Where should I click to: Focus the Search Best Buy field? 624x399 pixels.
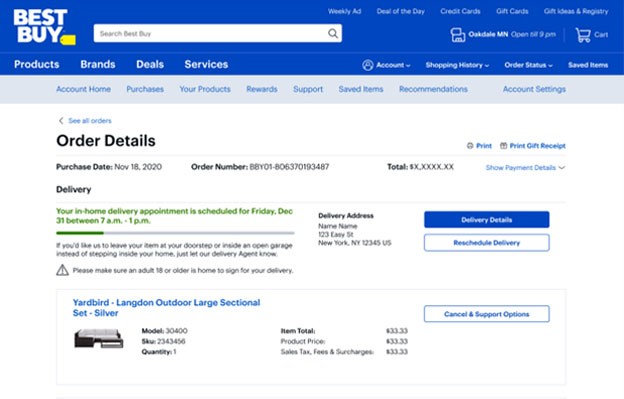pos(218,33)
